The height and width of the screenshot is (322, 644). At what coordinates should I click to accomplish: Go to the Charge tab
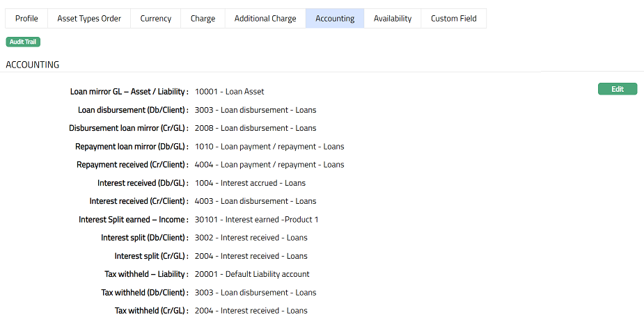point(203,19)
